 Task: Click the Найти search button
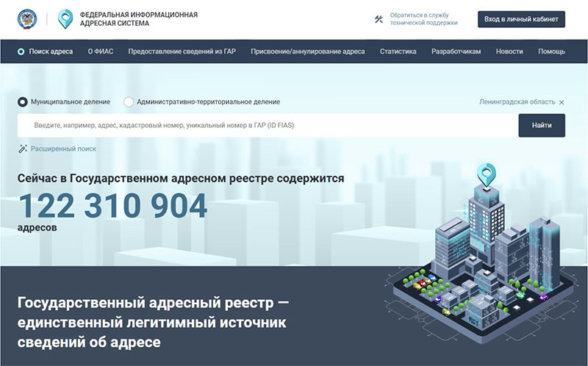(x=542, y=125)
